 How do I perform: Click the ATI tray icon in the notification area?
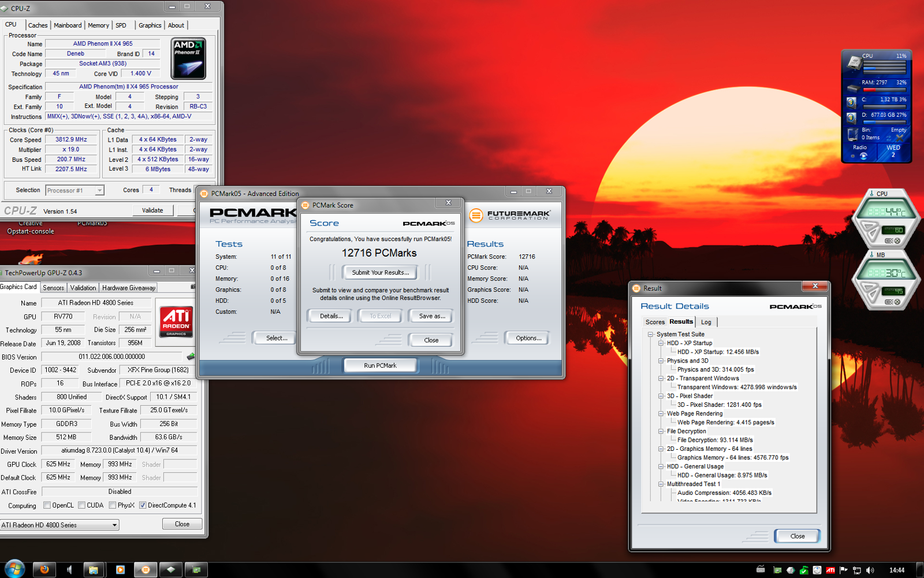(830, 570)
